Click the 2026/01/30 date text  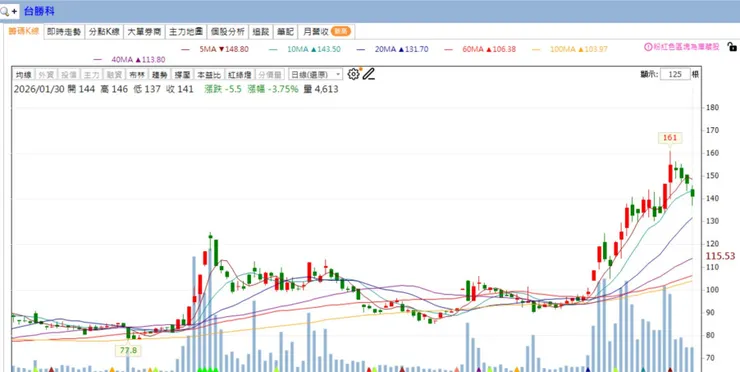pyautogui.click(x=40, y=89)
